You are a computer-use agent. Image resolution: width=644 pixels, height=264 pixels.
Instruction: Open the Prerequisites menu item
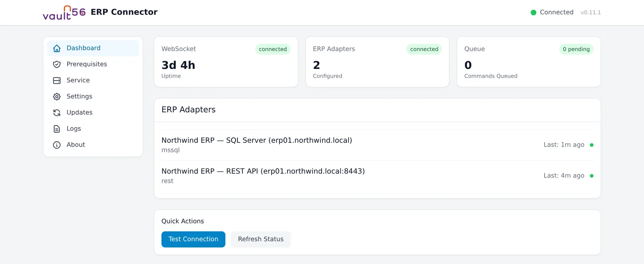[x=93, y=64]
